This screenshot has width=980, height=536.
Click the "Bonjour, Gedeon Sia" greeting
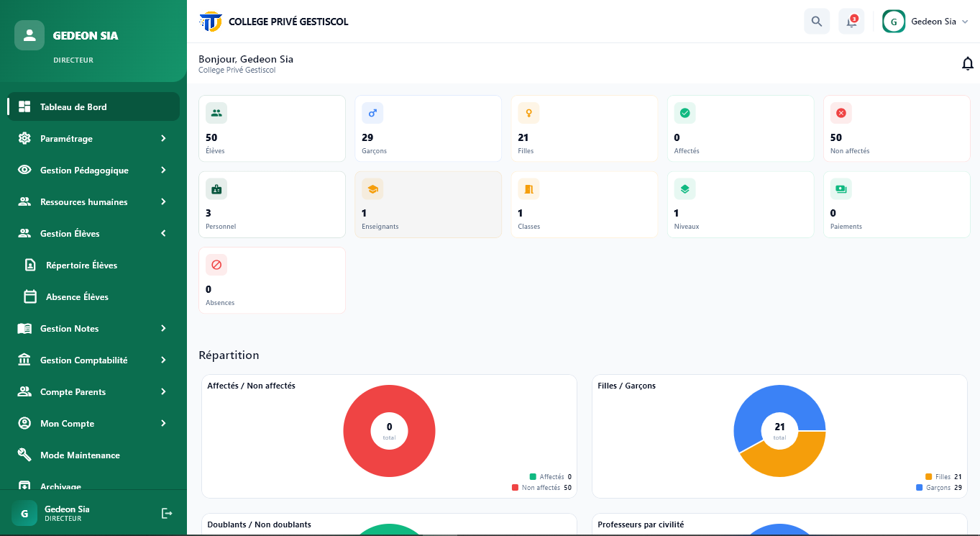click(246, 59)
